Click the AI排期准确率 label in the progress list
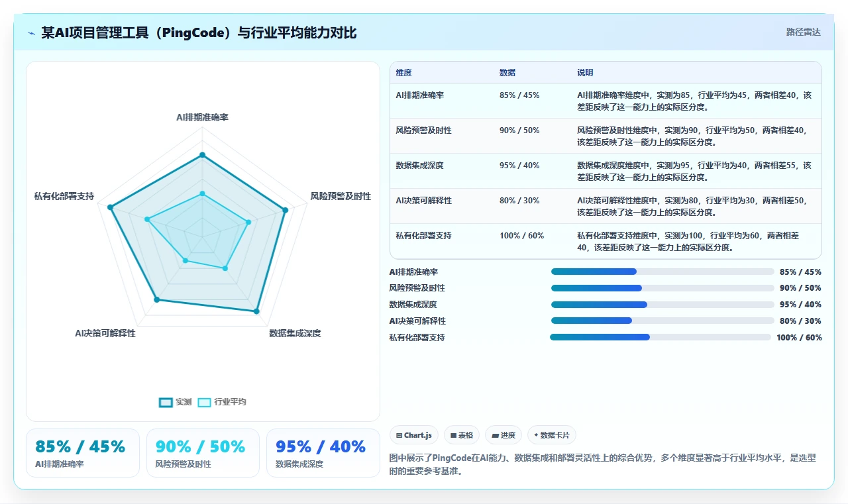848x504 pixels. 413,272
